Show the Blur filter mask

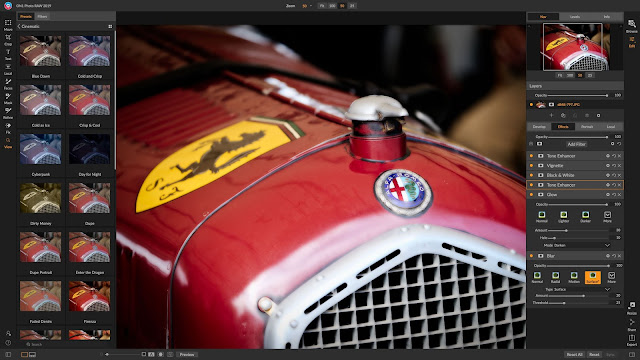pos(541,256)
